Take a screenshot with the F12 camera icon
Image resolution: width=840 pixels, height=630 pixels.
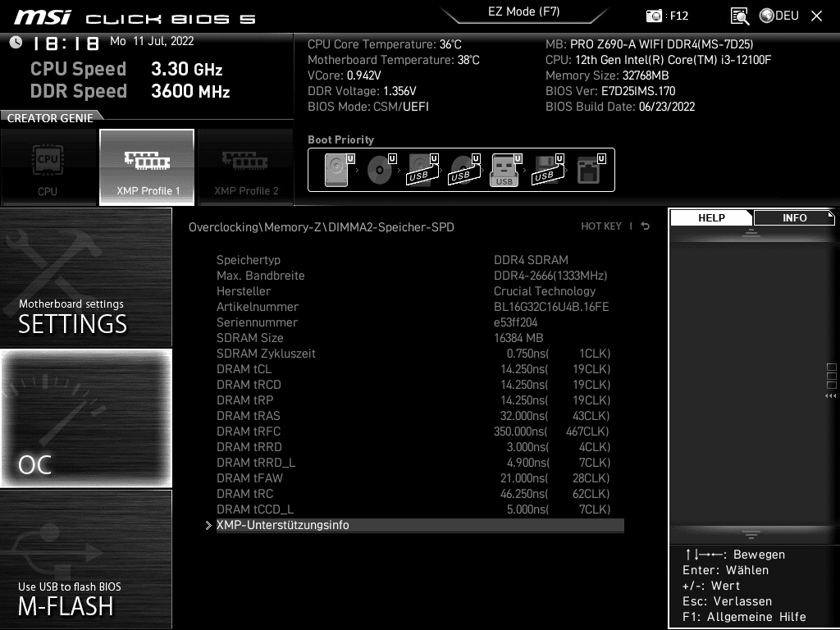pos(654,16)
